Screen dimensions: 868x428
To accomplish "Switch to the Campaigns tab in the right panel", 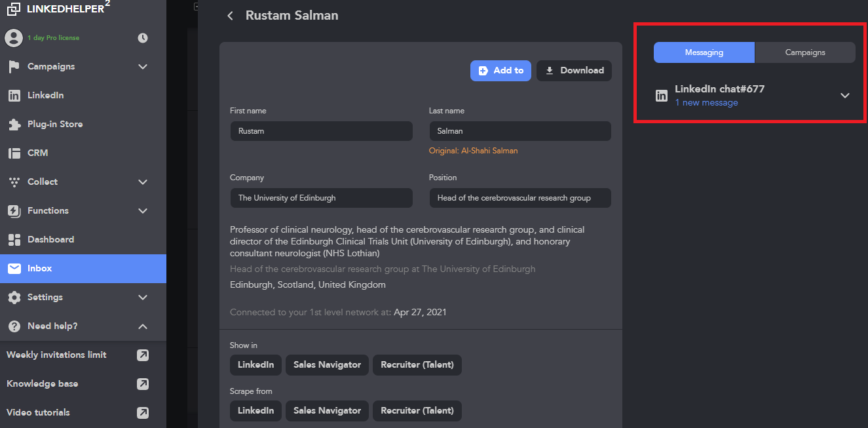I will [805, 52].
